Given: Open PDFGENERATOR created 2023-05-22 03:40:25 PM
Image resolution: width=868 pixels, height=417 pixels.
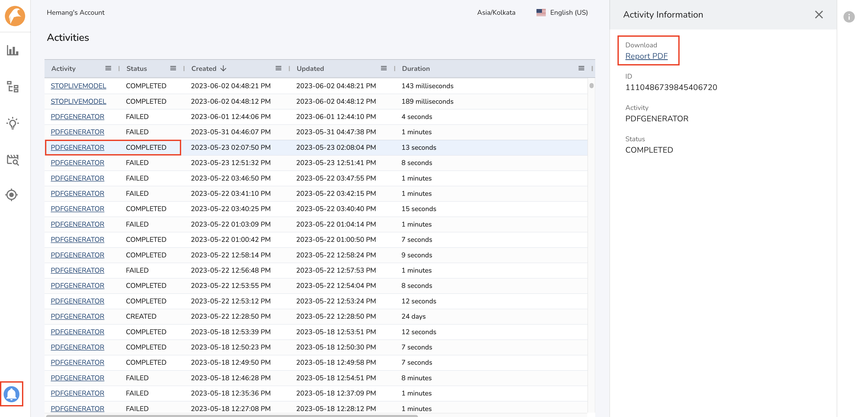Looking at the screenshot, I should [x=77, y=209].
